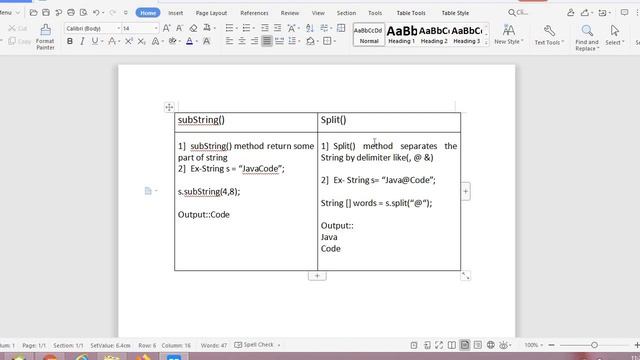Apply the Heading 1 style
Screen dimensions: 640x360
pyautogui.click(x=402, y=34)
